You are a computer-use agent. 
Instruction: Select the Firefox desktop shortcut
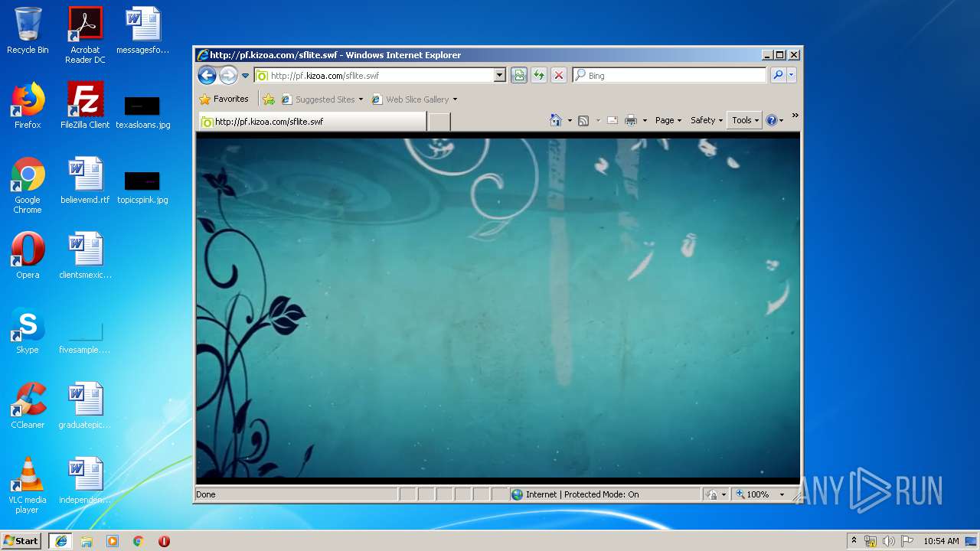click(x=28, y=106)
